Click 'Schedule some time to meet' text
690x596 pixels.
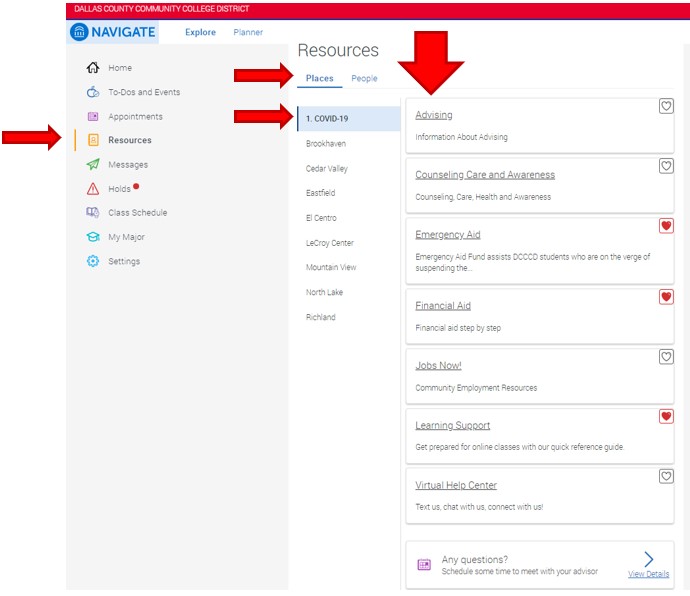coord(520,571)
